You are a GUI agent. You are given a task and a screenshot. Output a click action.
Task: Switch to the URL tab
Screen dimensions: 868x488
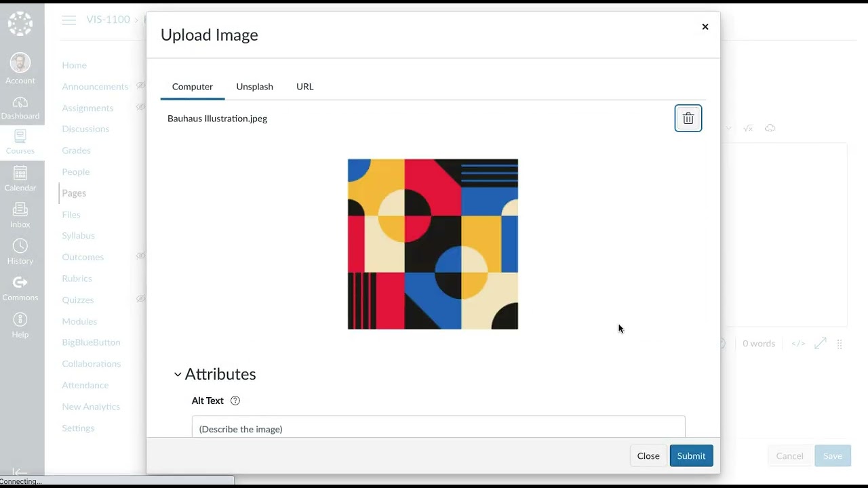click(305, 87)
